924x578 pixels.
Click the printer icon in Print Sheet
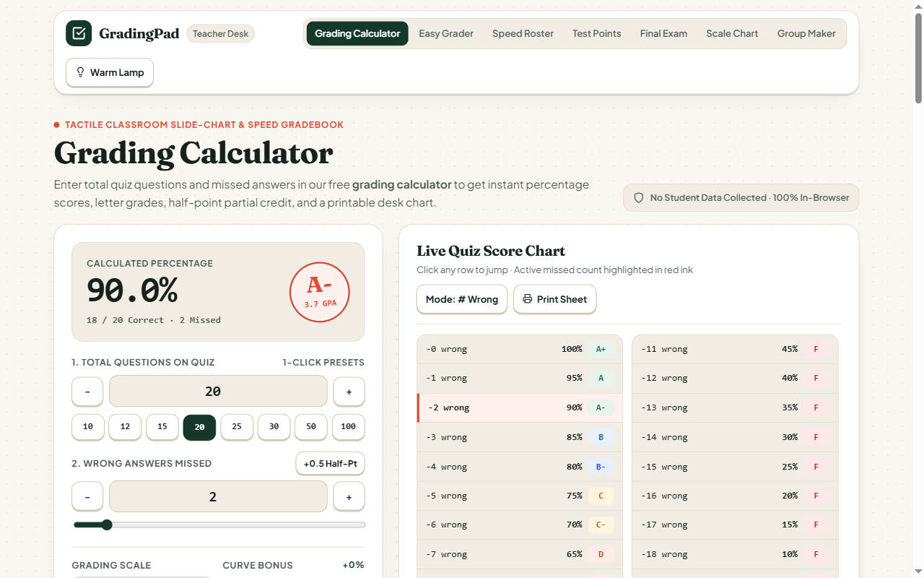tap(527, 299)
